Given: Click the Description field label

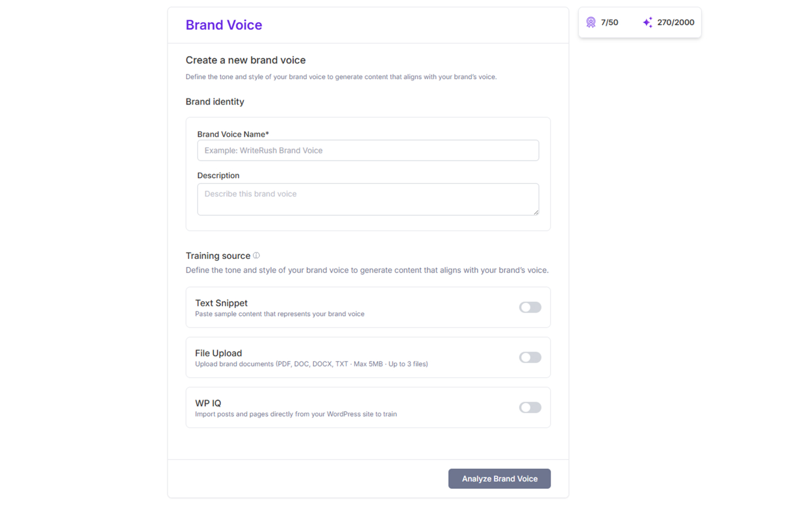Looking at the screenshot, I should [x=218, y=176].
